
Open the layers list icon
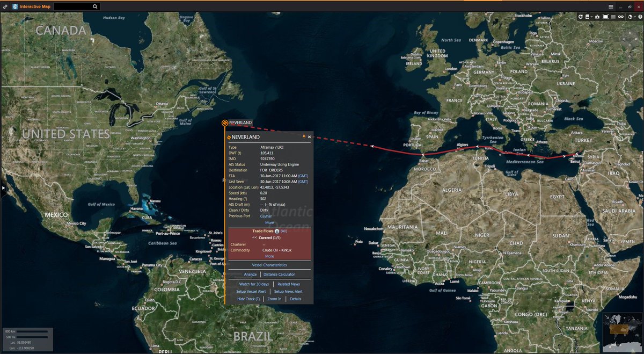613,17
